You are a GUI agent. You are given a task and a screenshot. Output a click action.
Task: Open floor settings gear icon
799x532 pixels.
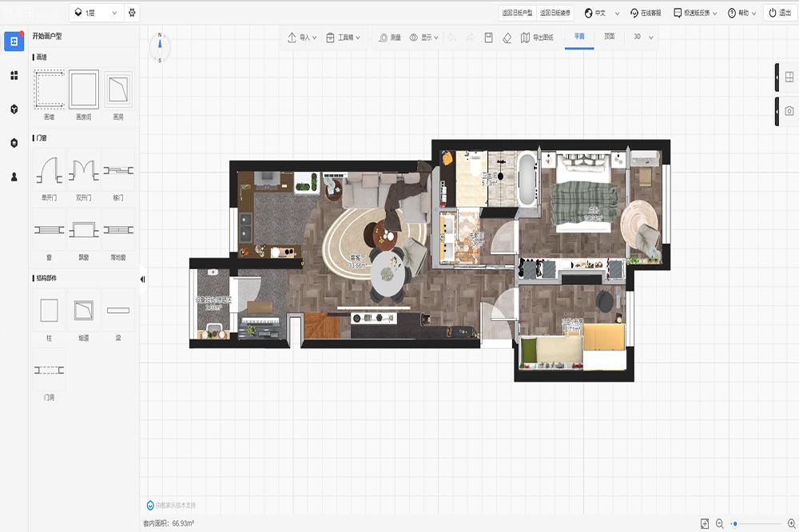click(132, 13)
